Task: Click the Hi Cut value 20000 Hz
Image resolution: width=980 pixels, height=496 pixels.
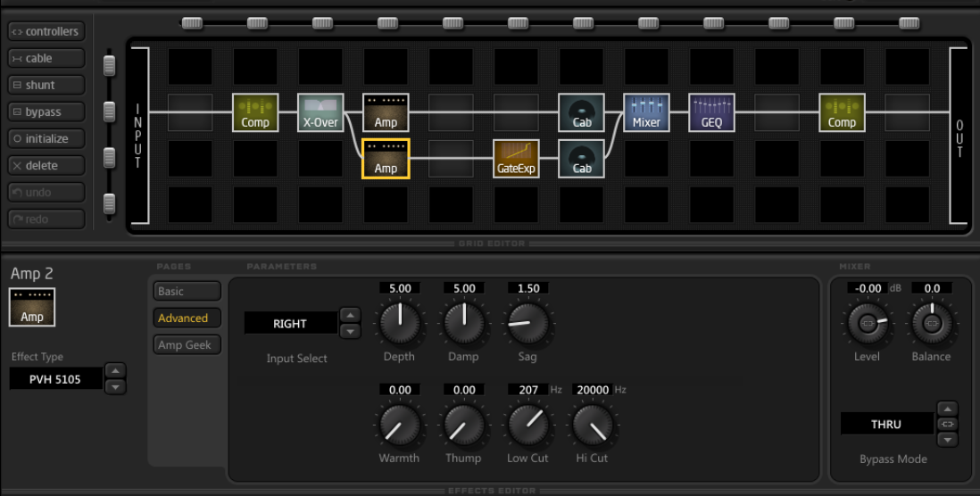Action: tap(593, 390)
